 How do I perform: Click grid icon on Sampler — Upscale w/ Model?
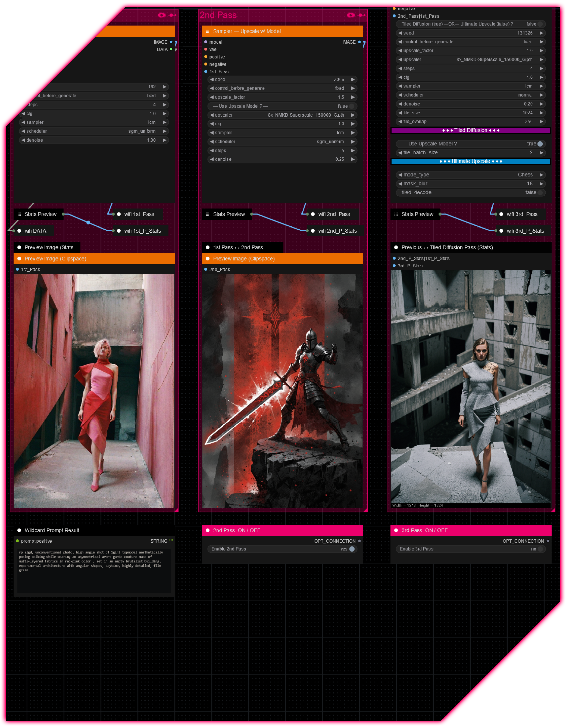(x=208, y=31)
